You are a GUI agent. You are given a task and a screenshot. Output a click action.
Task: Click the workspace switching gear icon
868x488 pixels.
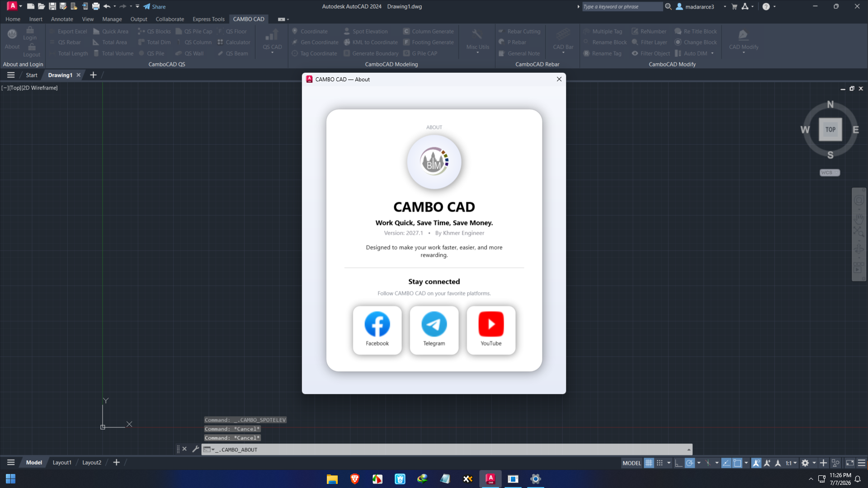pos(805,463)
